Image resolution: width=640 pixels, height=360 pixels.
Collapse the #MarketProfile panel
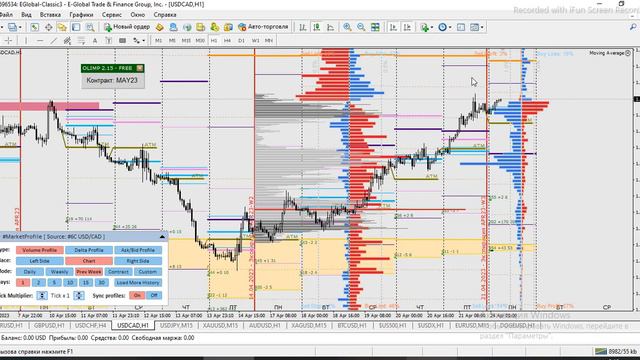[x=162, y=237]
